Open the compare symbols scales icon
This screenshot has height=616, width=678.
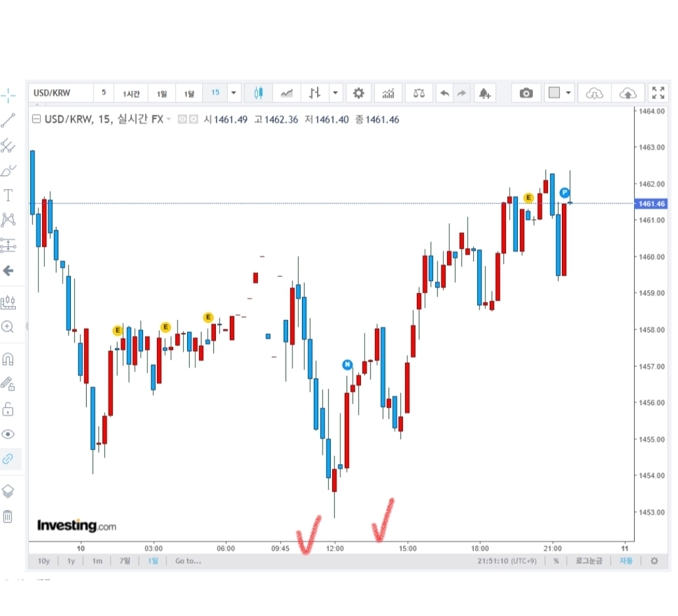419,93
